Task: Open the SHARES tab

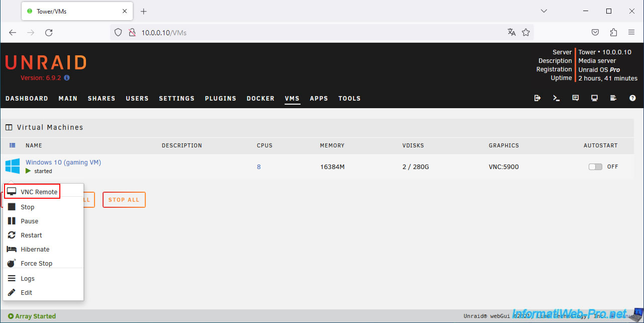Action: pyautogui.click(x=102, y=99)
